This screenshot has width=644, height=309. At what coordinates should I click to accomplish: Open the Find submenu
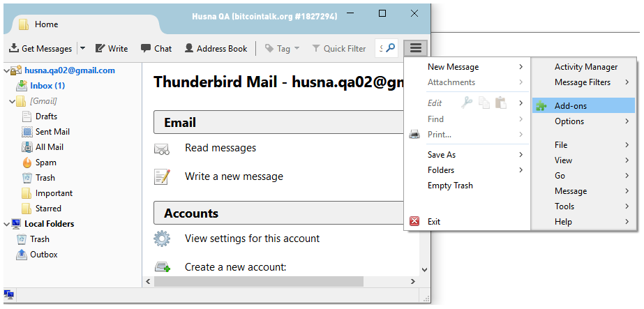tap(467, 119)
